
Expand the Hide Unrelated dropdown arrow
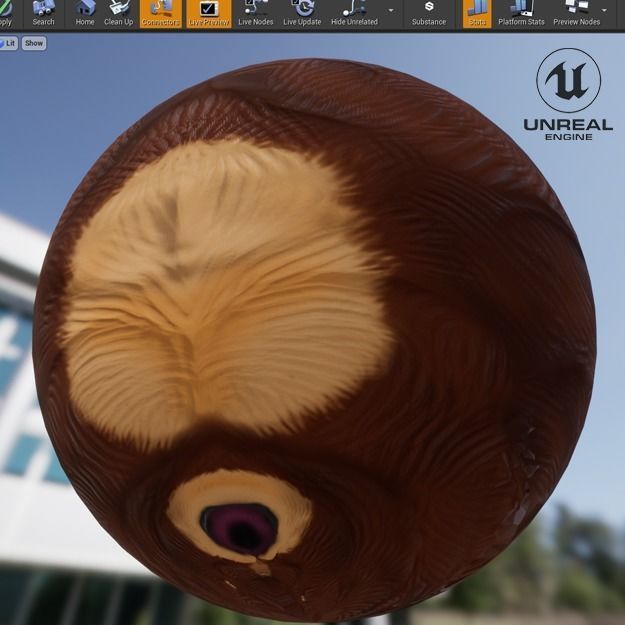click(x=391, y=10)
